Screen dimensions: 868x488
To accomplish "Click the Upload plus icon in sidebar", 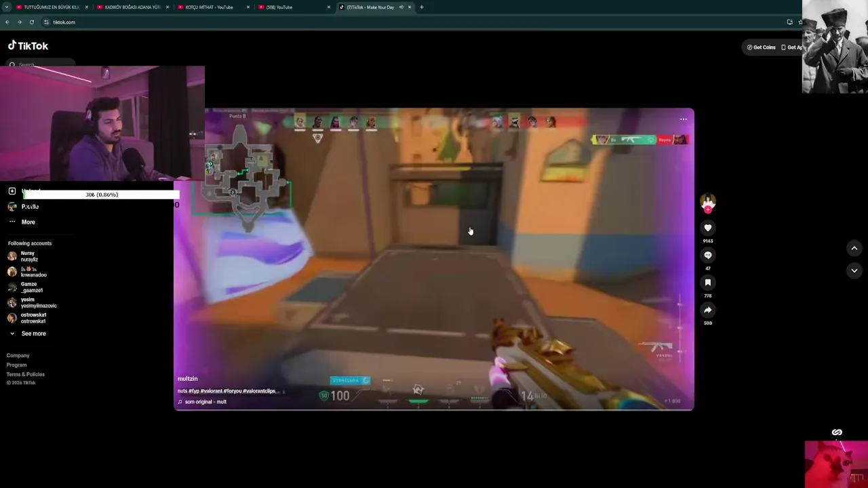I will [12, 191].
